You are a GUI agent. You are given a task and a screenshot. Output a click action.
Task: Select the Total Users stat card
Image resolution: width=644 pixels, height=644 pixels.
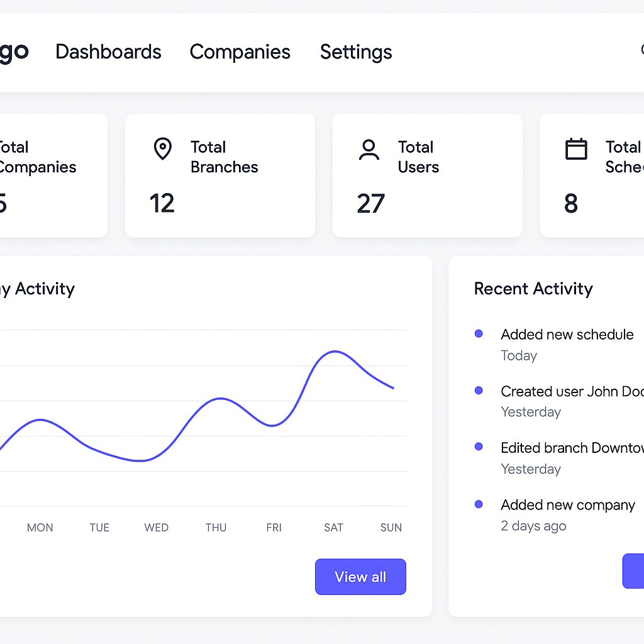click(428, 175)
